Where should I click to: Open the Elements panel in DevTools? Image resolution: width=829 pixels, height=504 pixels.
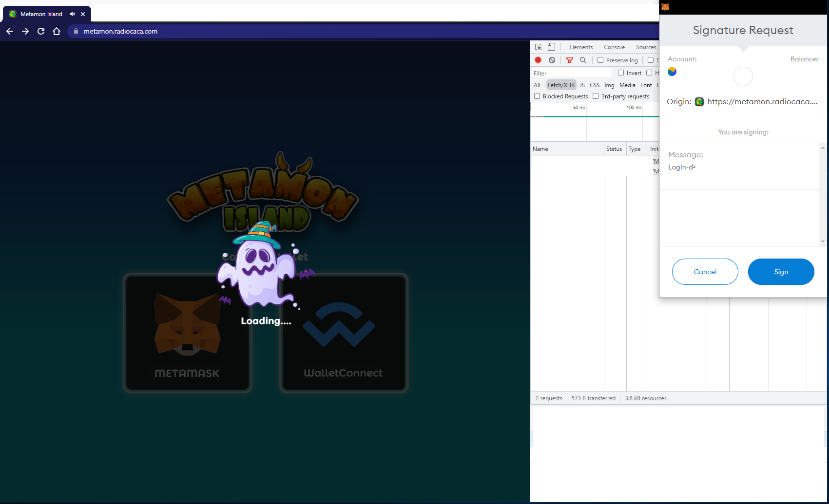581,47
